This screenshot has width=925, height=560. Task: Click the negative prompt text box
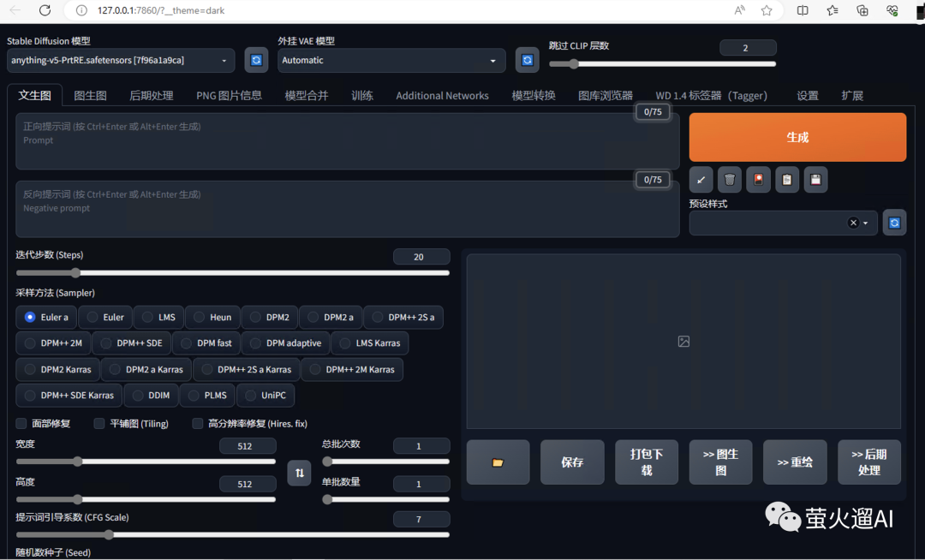click(x=348, y=209)
